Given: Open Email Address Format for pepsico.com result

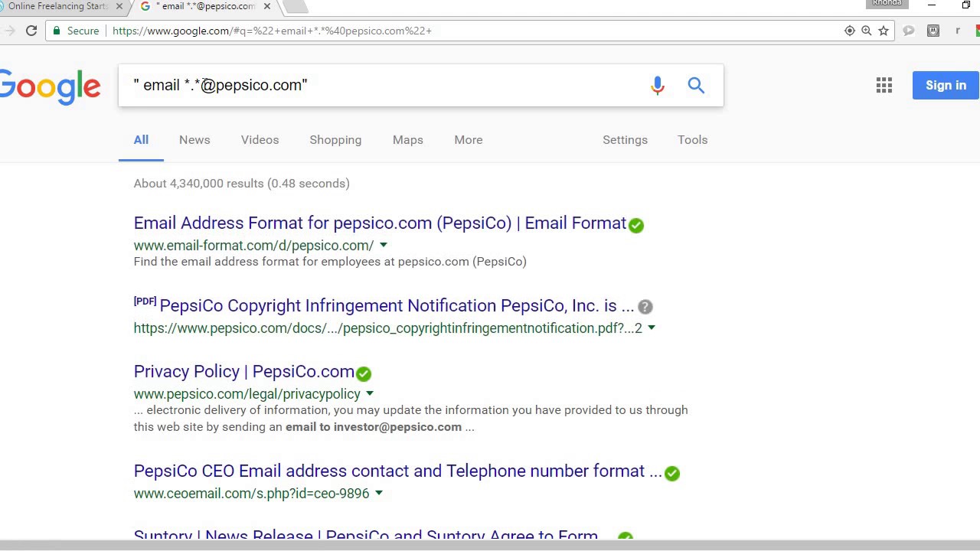Looking at the screenshot, I should pos(380,223).
